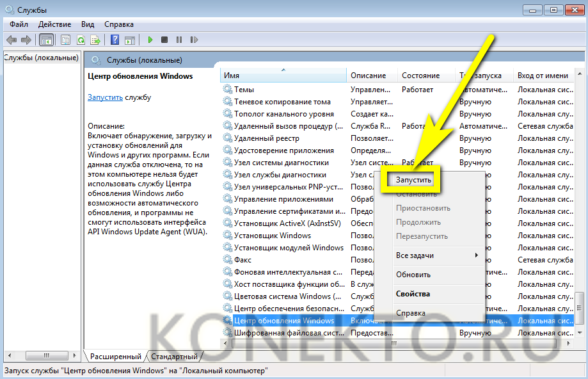This screenshot has height=379, width=588.
Task: Click gear icon next to Центр обновления Windows
Action: 227,321
